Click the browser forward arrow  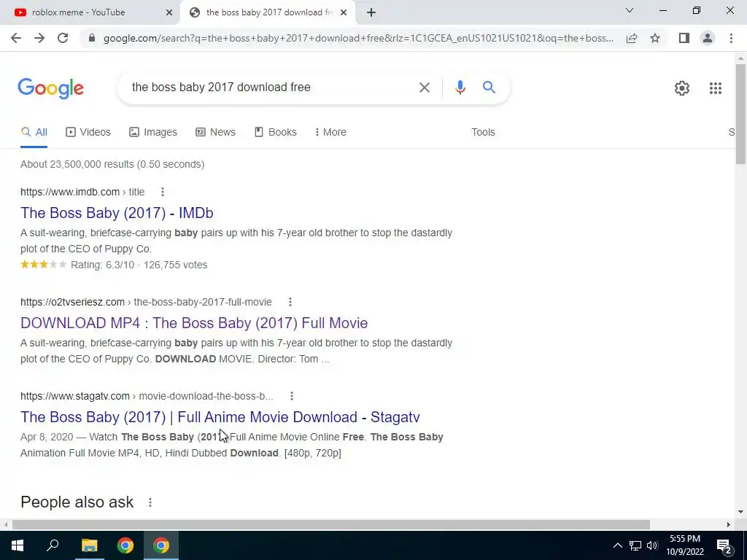click(x=39, y=38)
